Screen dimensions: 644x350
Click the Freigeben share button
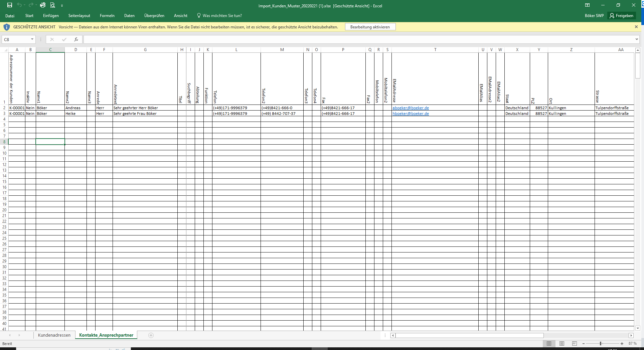tap(621, 16)
